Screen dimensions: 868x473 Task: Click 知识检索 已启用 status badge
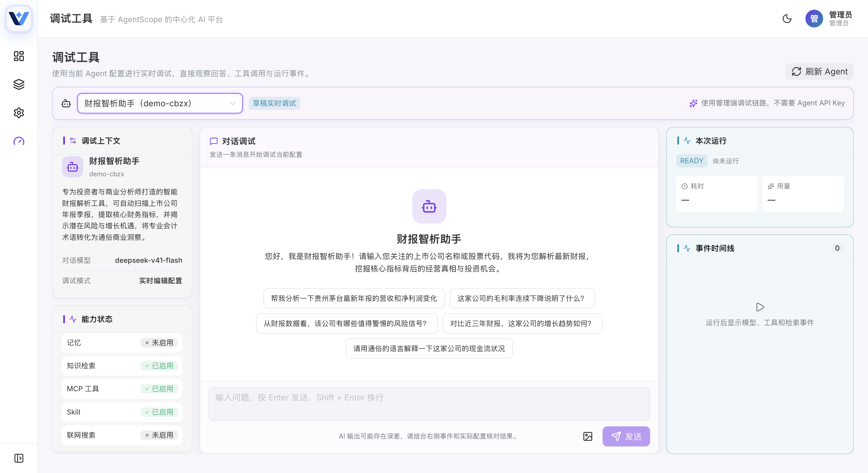coord(159,366)
